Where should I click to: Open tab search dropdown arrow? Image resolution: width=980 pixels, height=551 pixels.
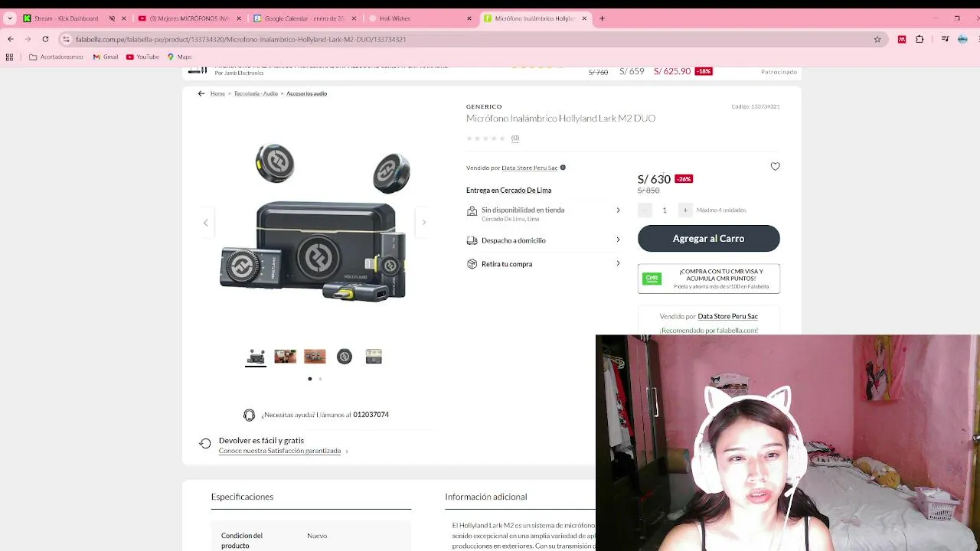(x=10, y=18)
